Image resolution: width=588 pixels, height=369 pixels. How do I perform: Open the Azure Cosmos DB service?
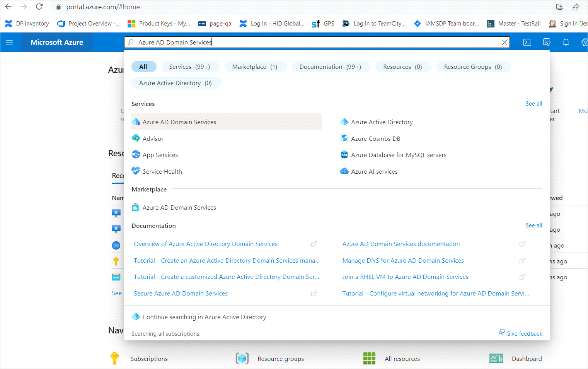pos(375,138)
